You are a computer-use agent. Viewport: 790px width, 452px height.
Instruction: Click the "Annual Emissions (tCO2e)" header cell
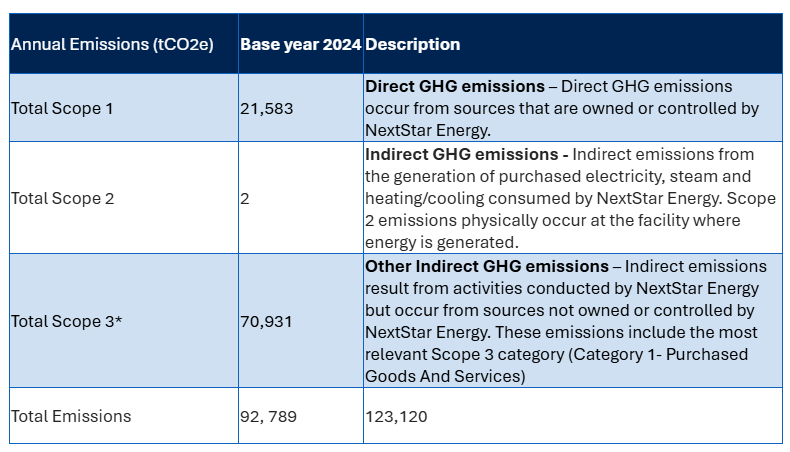[112, 45]
